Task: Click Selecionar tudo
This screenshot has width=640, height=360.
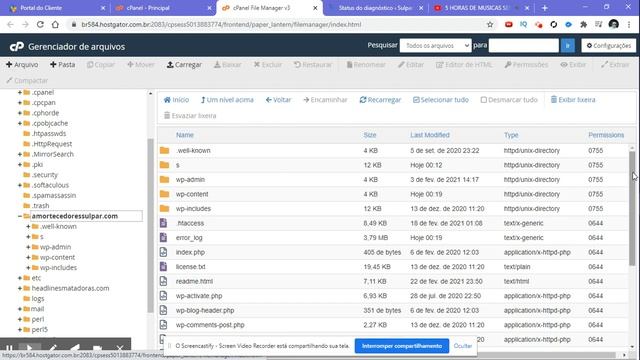Action: click(441, 100)
